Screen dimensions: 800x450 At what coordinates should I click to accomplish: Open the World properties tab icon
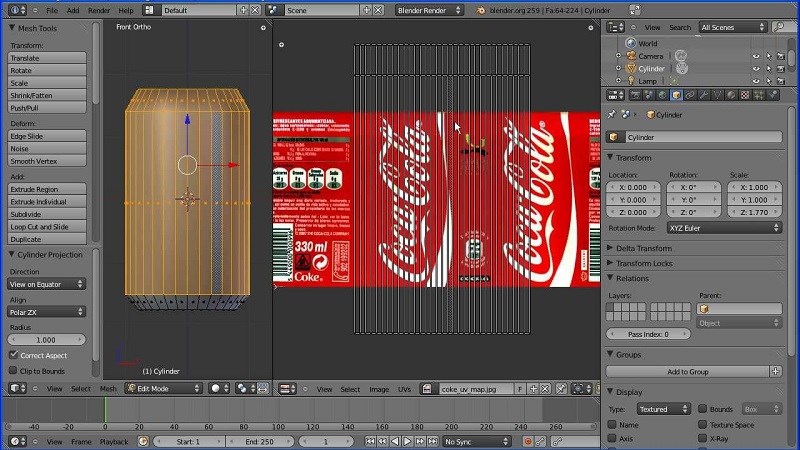point(662,95)
